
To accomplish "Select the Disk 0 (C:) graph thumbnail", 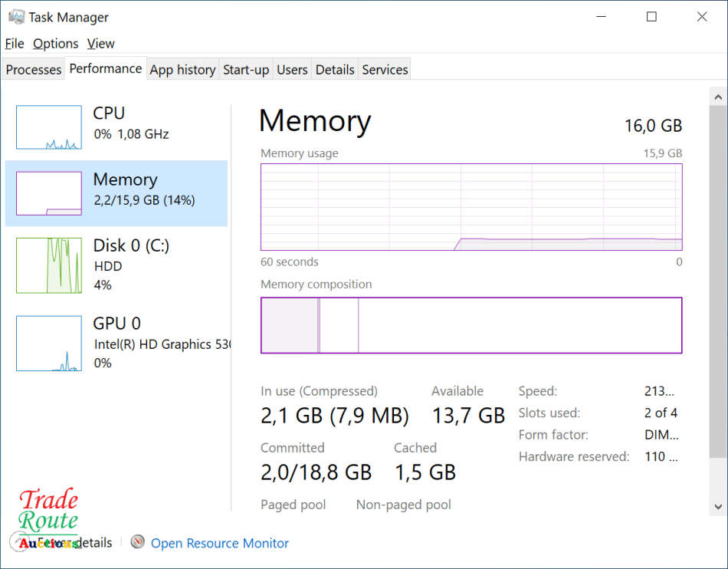I will [x=49, y=265].
